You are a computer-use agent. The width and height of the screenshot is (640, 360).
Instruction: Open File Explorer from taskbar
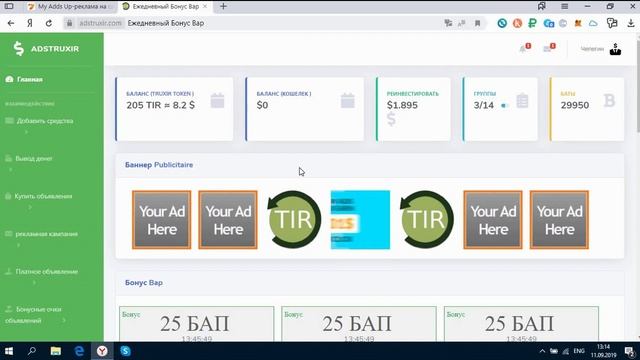(x=56, y=351)
